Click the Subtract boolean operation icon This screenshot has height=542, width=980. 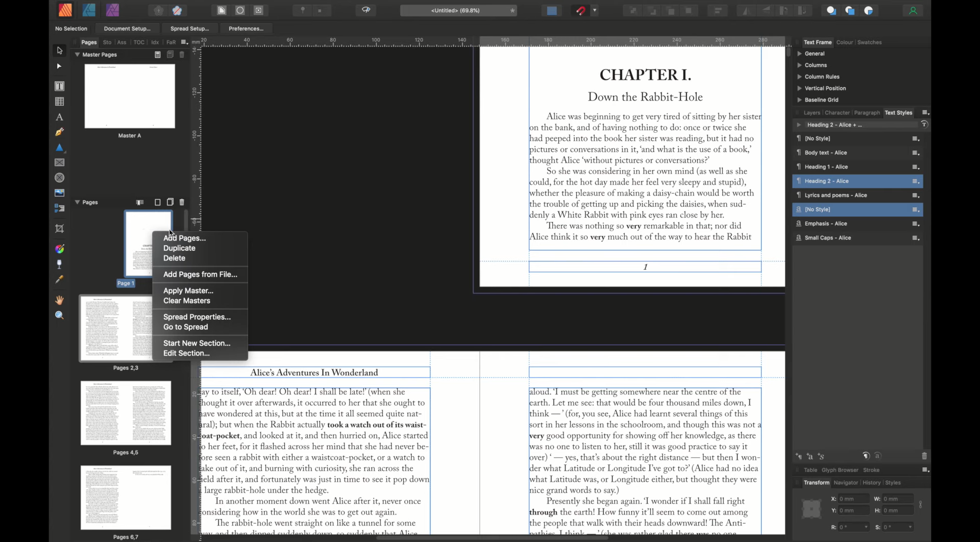850,11
